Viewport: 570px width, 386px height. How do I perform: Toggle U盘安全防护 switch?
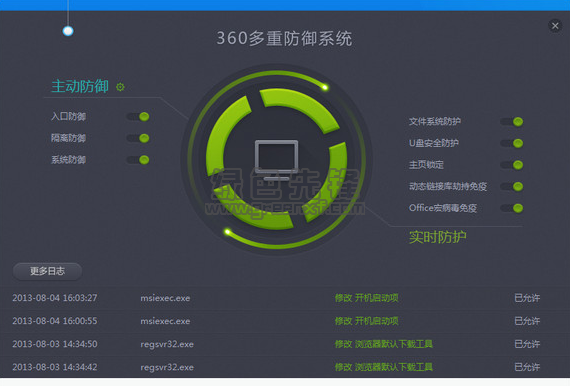coord(511,143)
